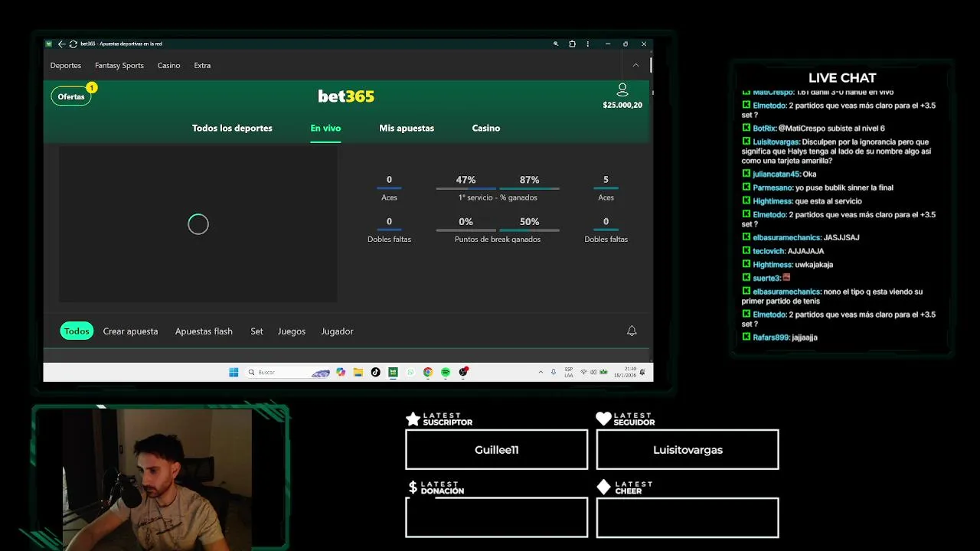Click the 47% first serve stat

tap(465, 180)
